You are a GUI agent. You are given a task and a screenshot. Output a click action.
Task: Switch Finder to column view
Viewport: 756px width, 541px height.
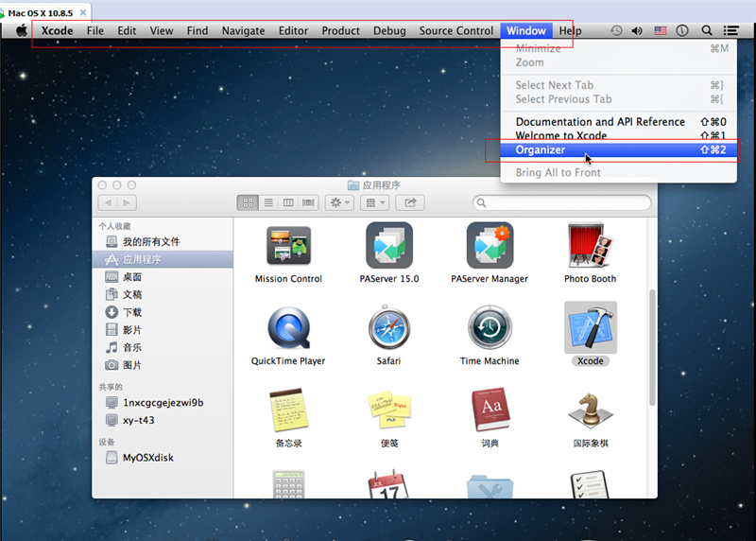click(288, 202)
